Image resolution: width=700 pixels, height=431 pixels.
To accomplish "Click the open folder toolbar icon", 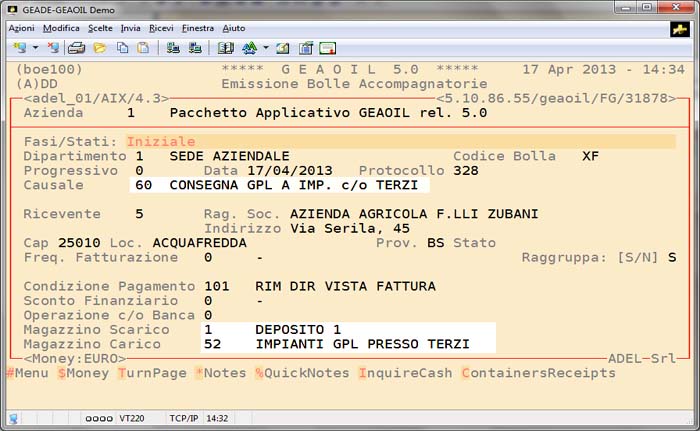I will tap(99, 47).
